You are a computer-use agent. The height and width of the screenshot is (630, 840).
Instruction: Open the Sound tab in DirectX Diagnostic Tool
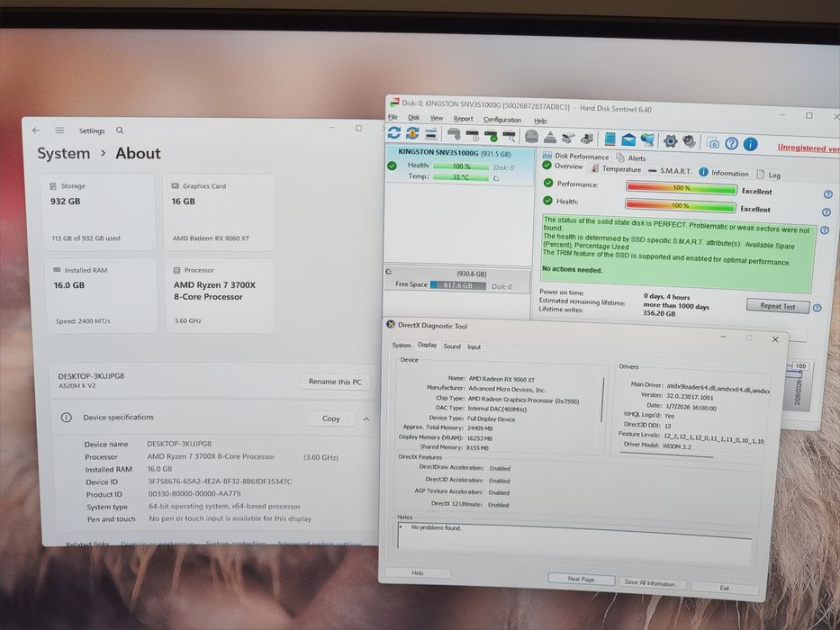pyautogui.click(x=452, y=346)
